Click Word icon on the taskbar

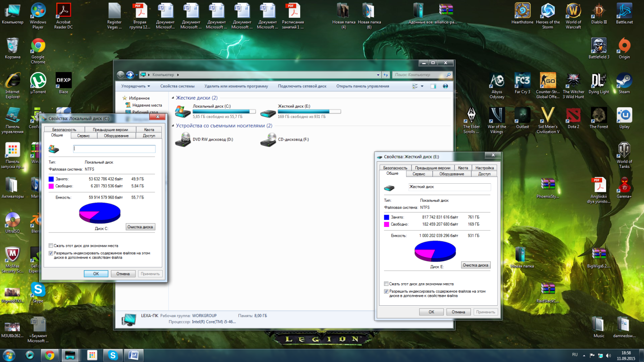134,355
